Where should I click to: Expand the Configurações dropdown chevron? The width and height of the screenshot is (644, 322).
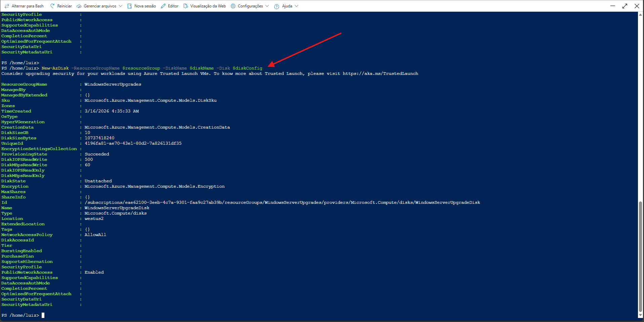267,6
